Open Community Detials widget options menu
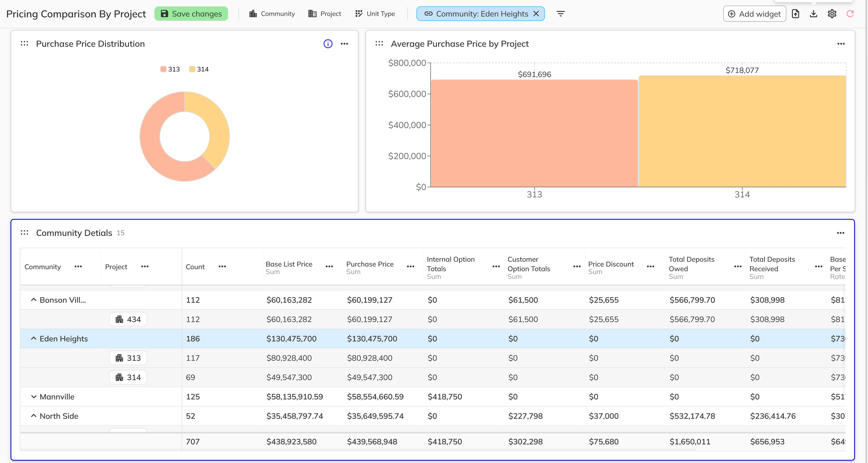The image size is (868, 463). pyautogui.click(x=841, y=233)
